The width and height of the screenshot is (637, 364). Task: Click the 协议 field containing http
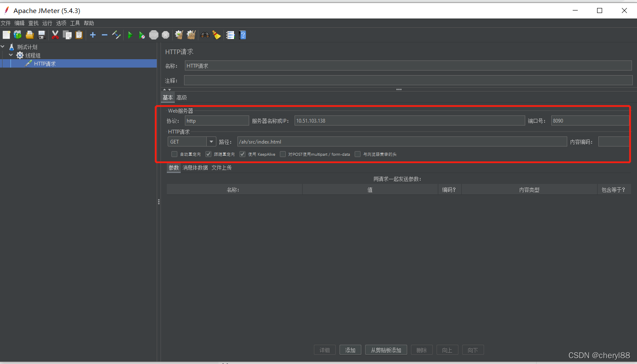217,120
